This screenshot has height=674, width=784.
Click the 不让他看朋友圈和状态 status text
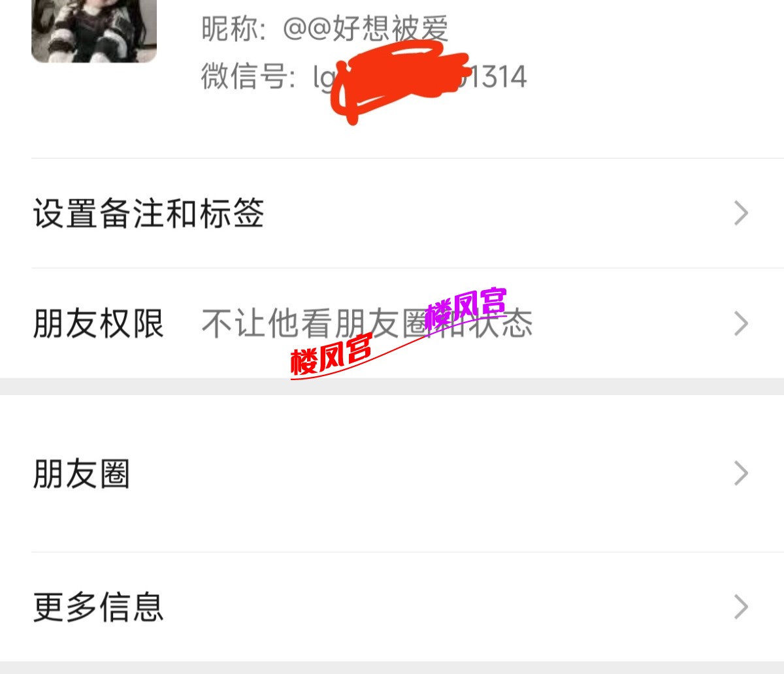[367, 323]
